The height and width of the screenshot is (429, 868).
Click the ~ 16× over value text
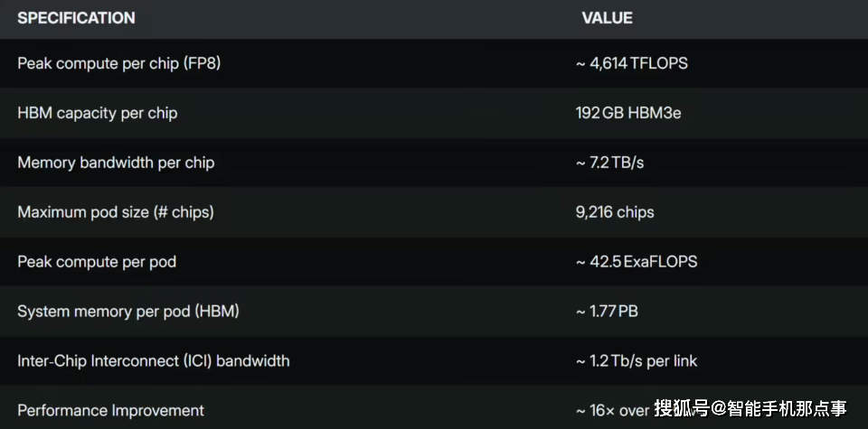pyautogui.click(x=612, y=411)
